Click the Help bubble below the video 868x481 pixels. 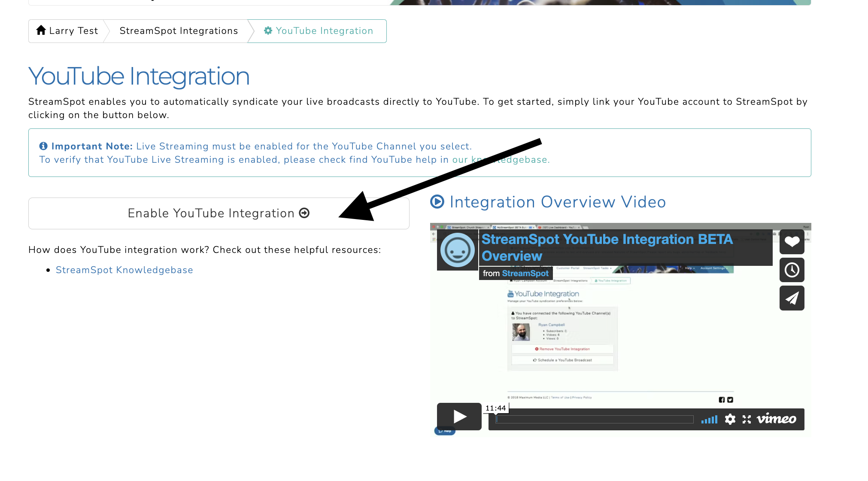point(445,430)
